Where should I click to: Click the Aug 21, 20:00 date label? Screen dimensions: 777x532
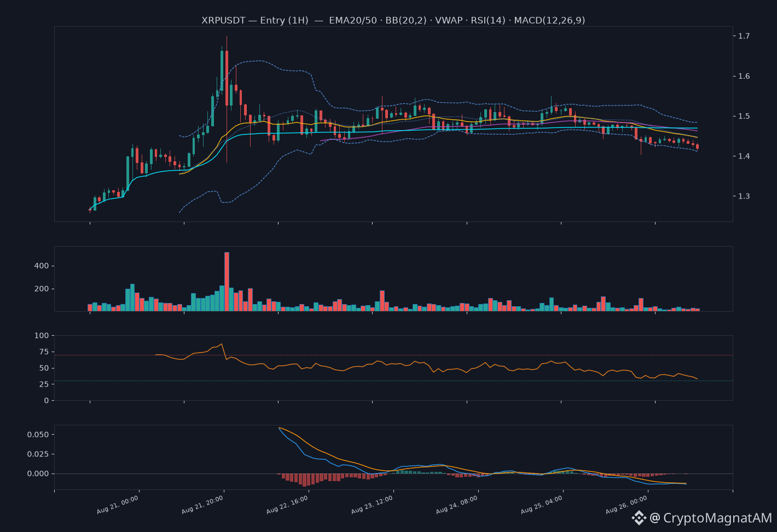tap(202, 505)
